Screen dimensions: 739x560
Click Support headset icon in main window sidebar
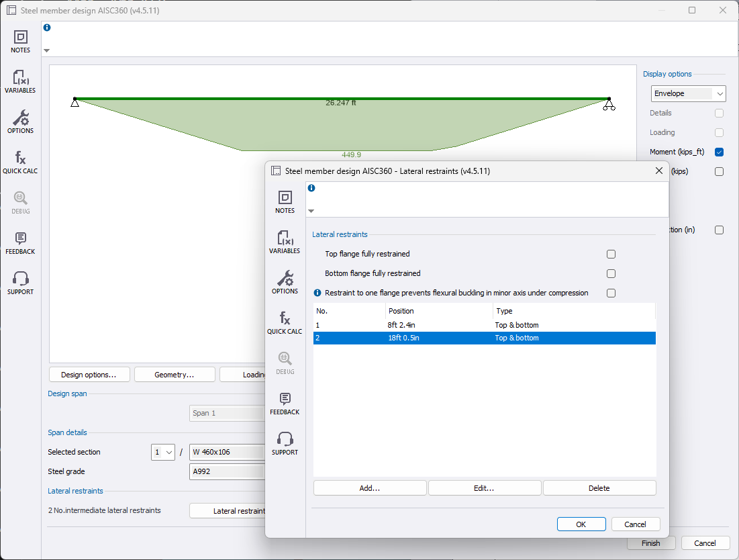pyautogui.click(x=20, y=283)
